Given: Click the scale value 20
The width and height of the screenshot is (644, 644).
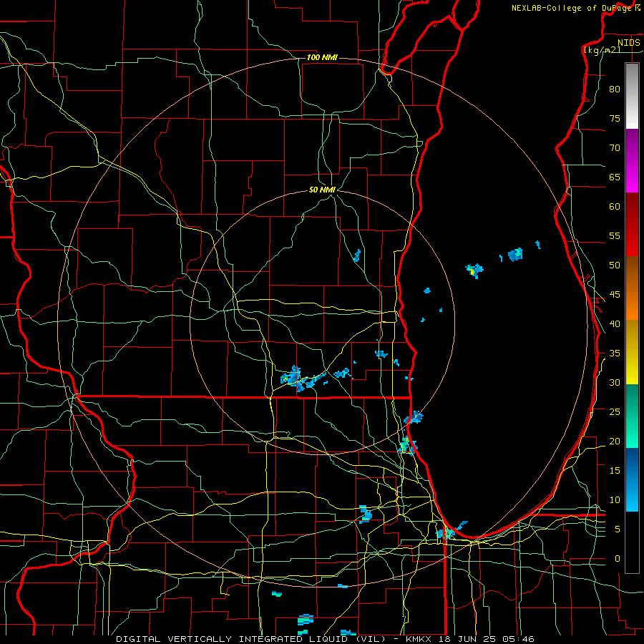Looking at the screenshot, I should pos(615,441).
